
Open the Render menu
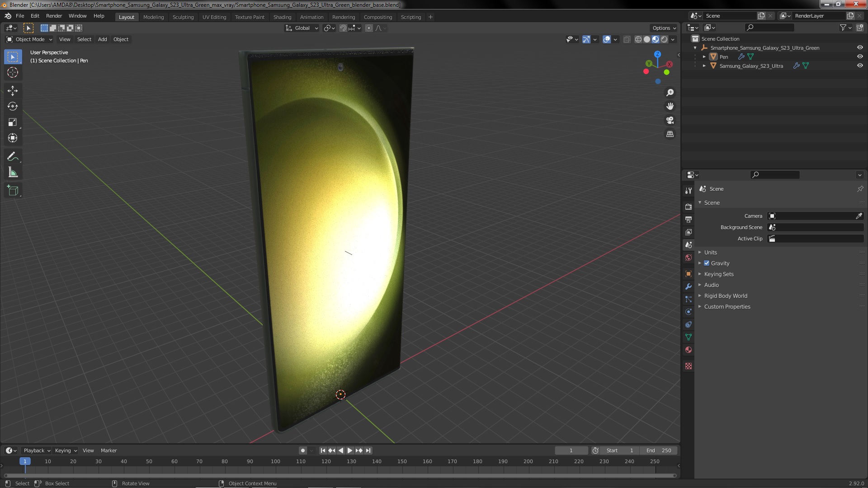54,16
